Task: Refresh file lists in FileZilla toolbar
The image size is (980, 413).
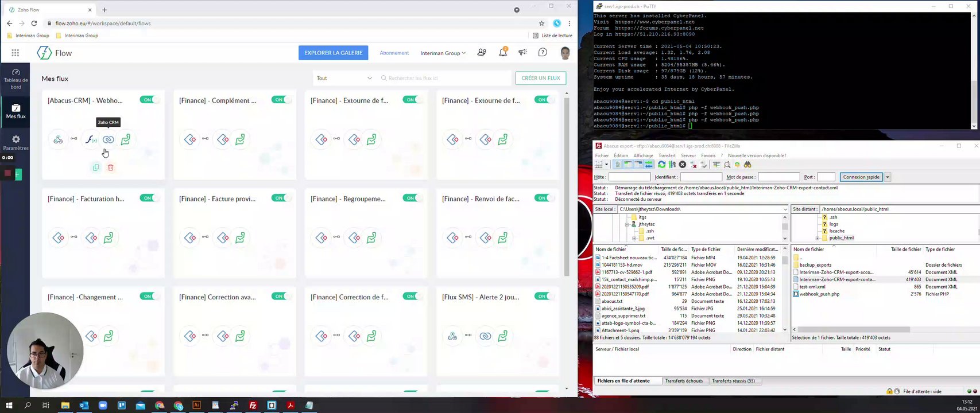Action: (x=661, y=165)
